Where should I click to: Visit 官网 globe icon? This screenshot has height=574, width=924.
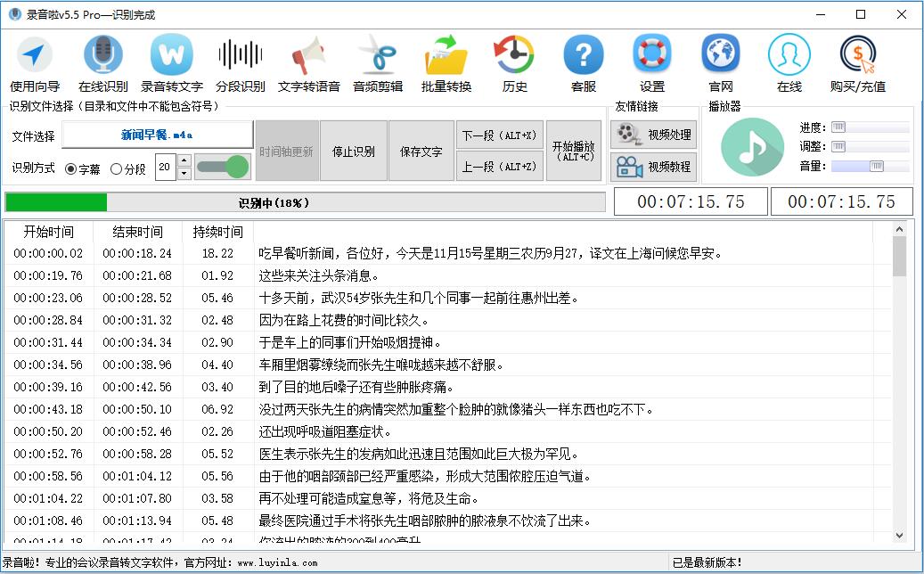tap(721, 63)
